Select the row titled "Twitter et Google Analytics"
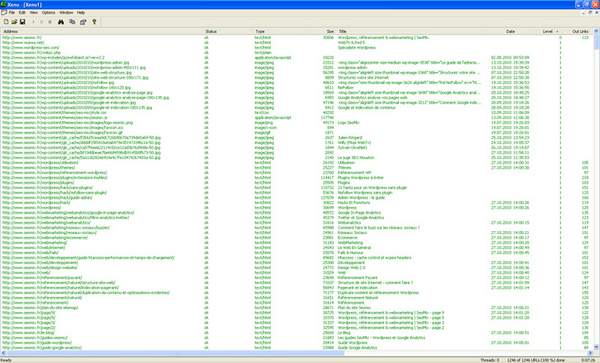The width and height of the screenshot is (600, 363). coord(297,218)
